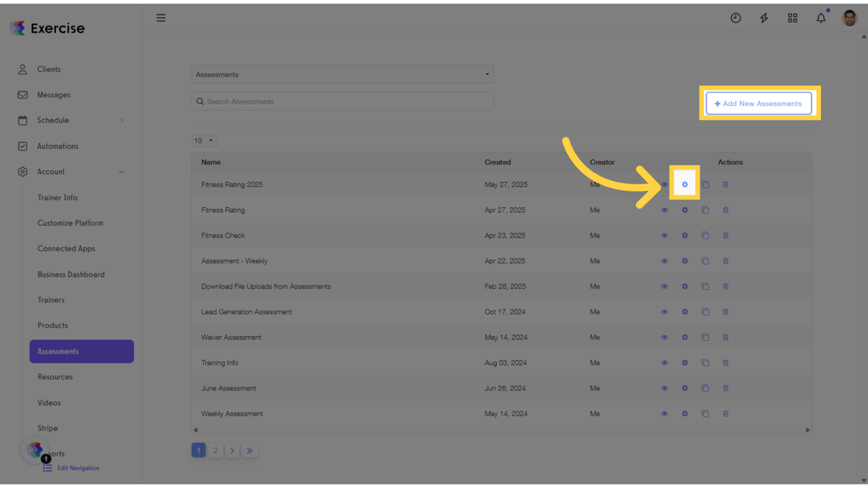The height and width of the screenshot is (488, 868).
Task: Open the Assessments type dropdown
Action: [x=342, y=74]
